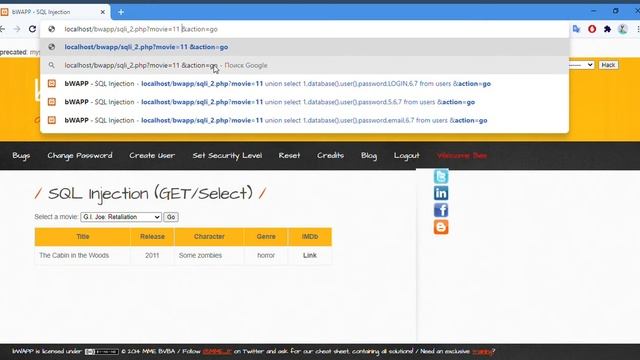Viewport: 640px width, 360px height.
Task: Restore the browser window with the maximize button
Action: 616,11
